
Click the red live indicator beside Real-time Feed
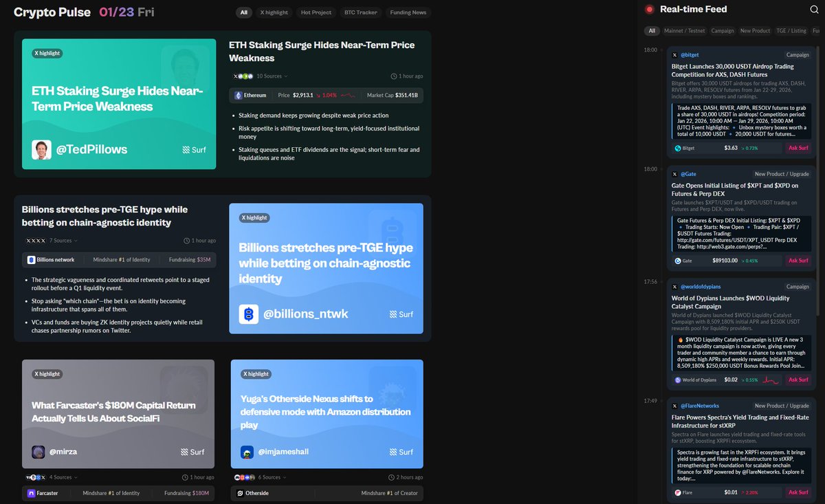[x=649, y=10]
